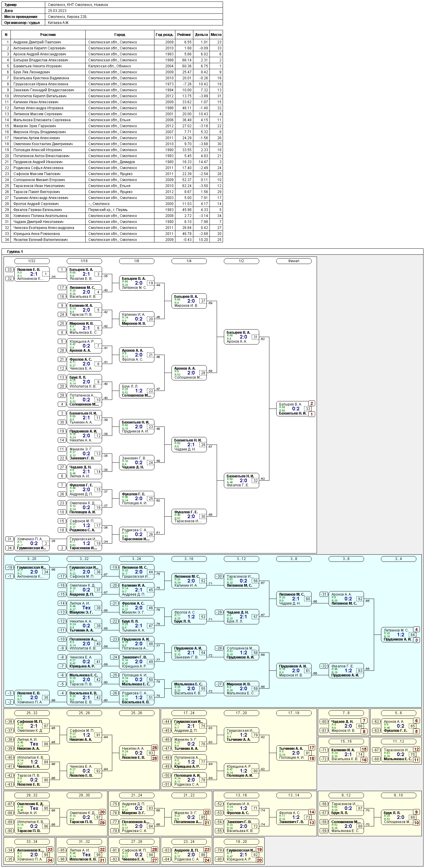Select the "5...6" placement bracket label
This screenshot has height=868, width=425.
(398, 713)
